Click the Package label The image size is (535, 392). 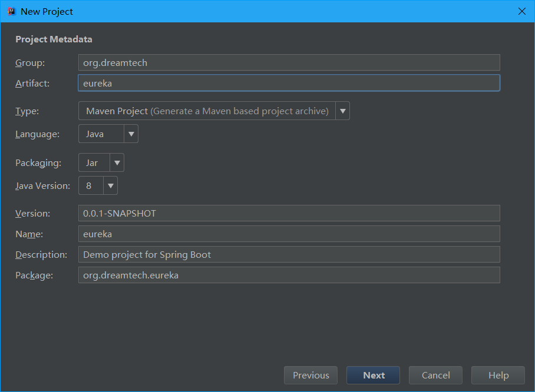click(x=34, y=275)
